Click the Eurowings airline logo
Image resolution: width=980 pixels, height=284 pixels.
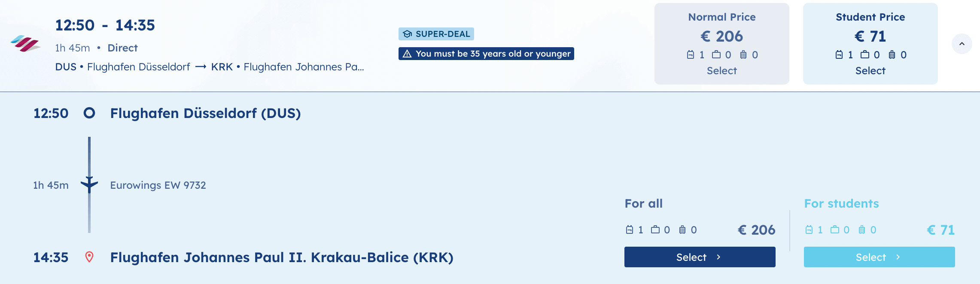tap(25, 43)
